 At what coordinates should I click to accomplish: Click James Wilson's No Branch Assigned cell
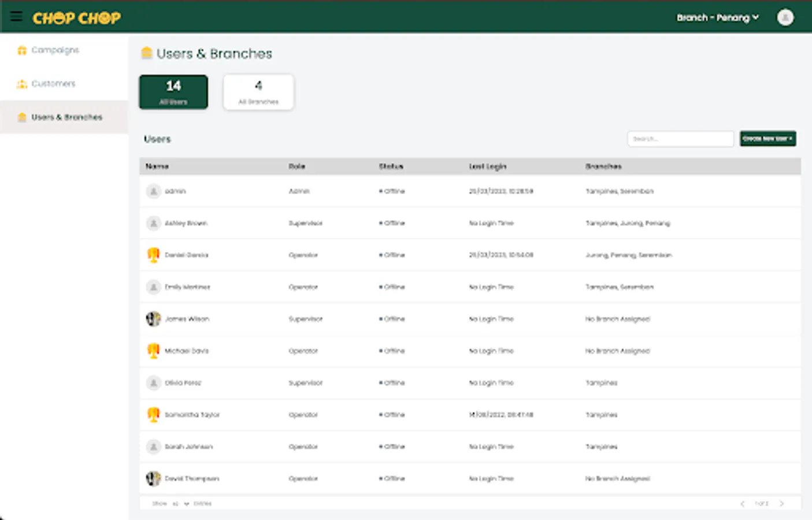coord(618,319)
